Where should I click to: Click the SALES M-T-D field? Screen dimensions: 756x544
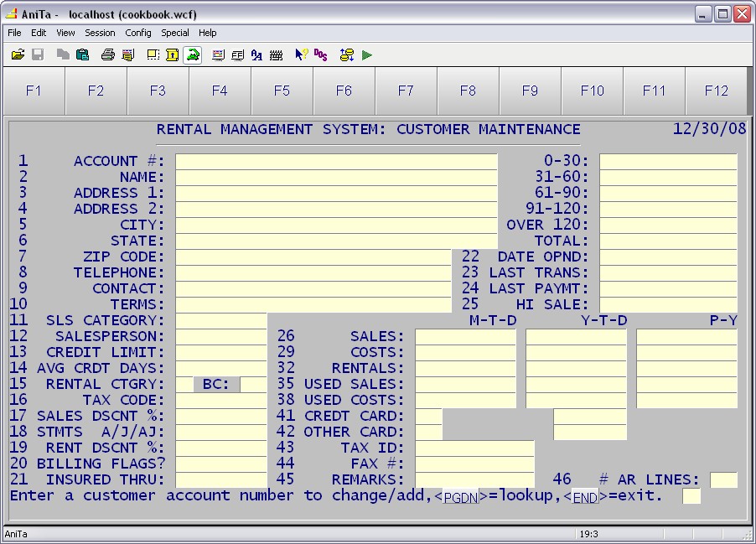pyautogui.click(x=465, y=337)
